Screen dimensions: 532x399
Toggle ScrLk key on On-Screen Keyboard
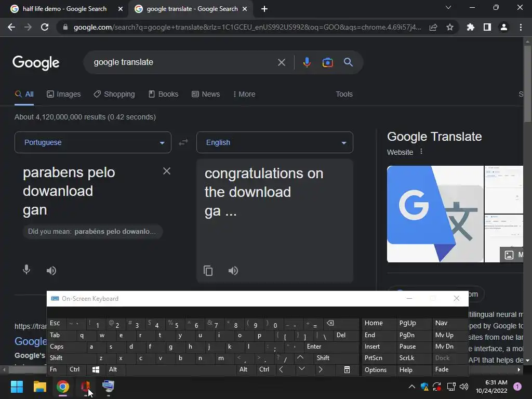tap(413, 358)
